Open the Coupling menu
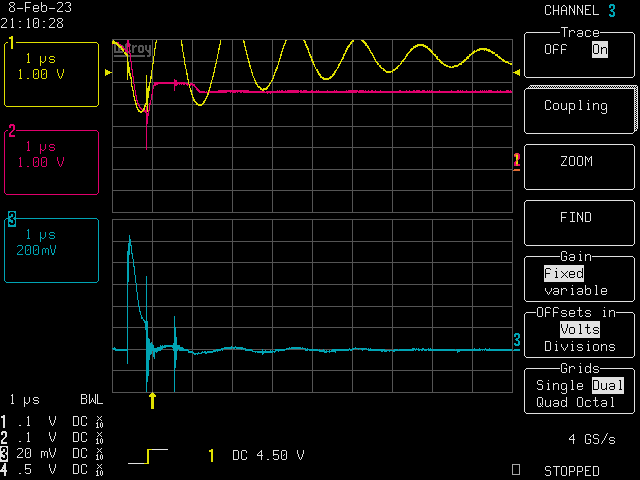This screenshot has height=480, width=640. (x=575, y=105)
